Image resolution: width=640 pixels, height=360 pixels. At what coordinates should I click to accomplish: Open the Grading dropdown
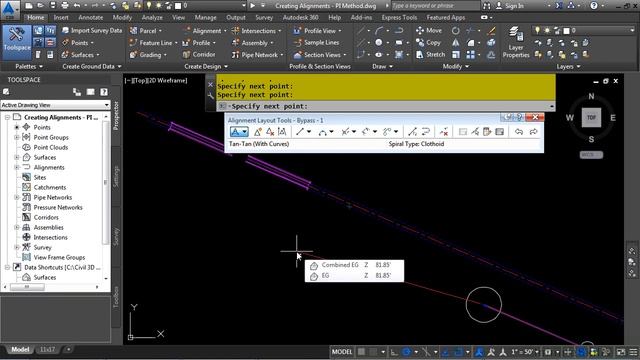click(x=148, y=55)
